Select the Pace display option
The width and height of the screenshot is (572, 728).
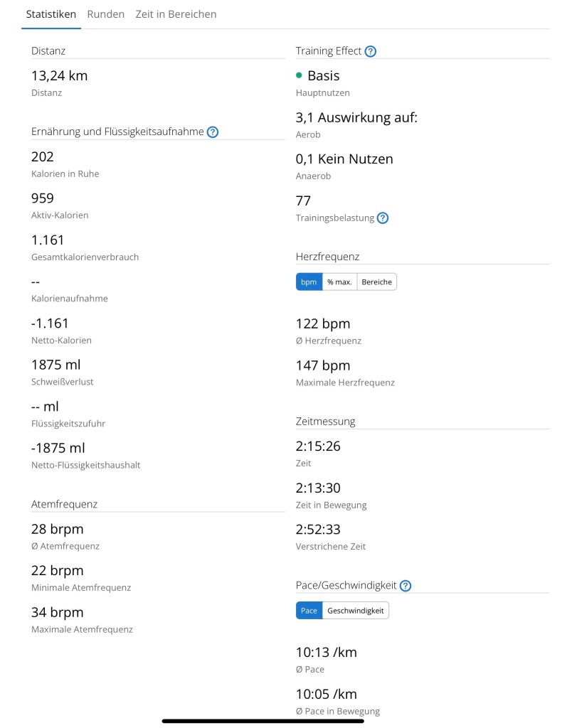coord(309,611)
